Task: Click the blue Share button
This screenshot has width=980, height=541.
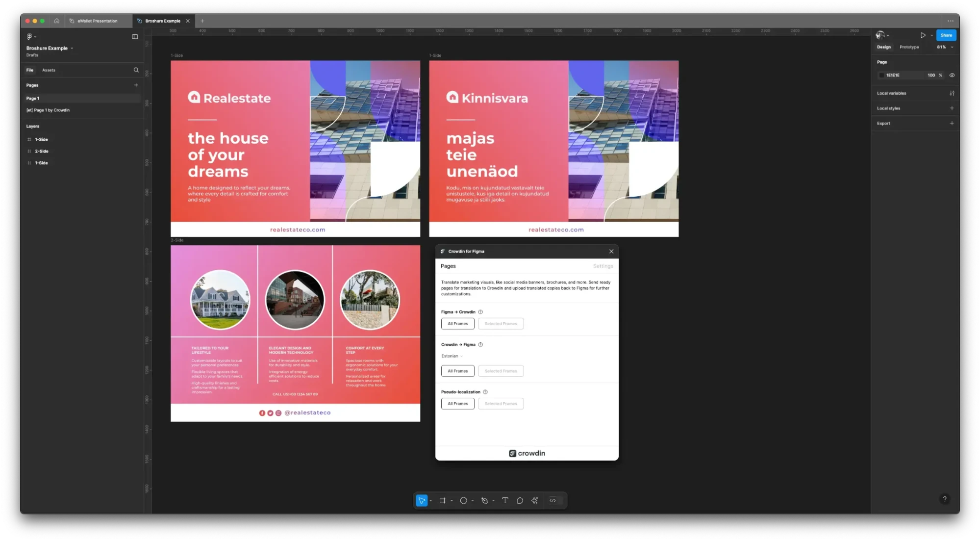Action: click(946, 35)
